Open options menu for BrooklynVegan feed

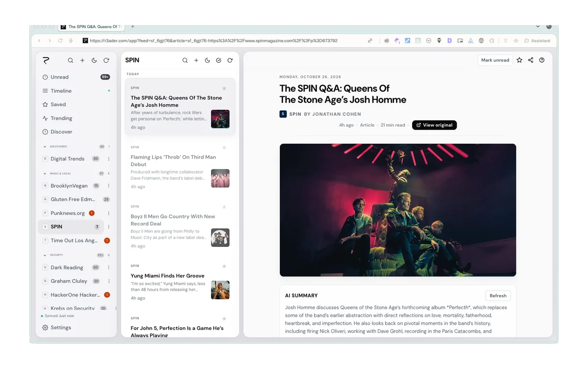pos(109,186)
